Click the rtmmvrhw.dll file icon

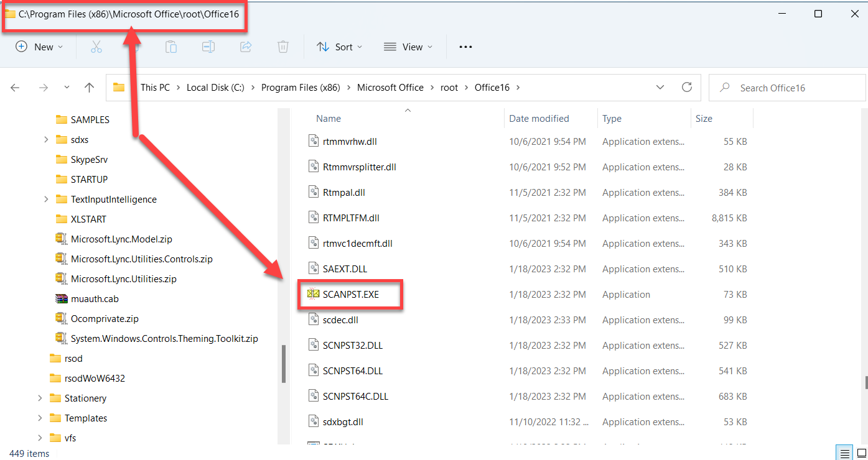pyautogui.click(x=314, y=141)
